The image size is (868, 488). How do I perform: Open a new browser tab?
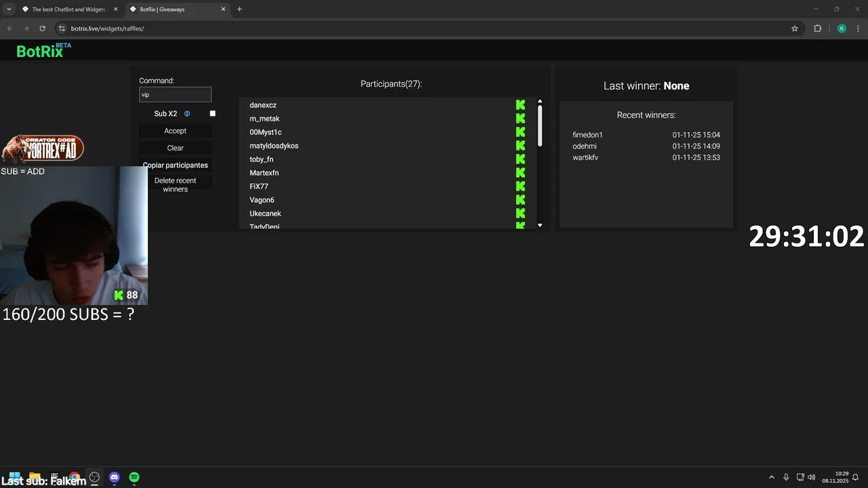pyautogui.click(x=239, y=9)
